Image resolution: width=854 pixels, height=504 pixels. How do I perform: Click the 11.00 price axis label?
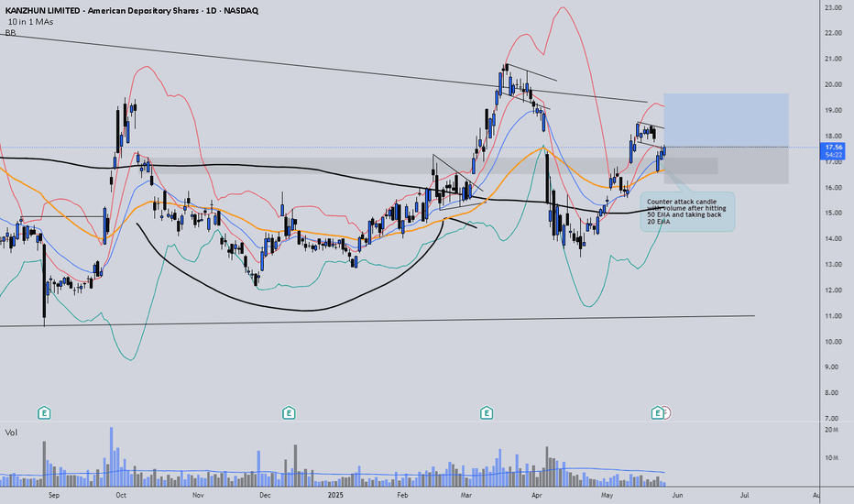click(833, 316)
